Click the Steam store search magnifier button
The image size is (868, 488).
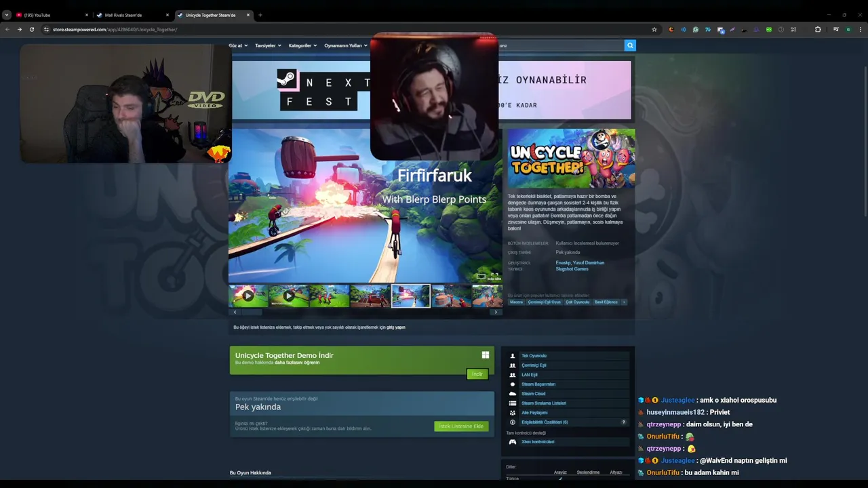pyautogui.click(x=630, y=45)
